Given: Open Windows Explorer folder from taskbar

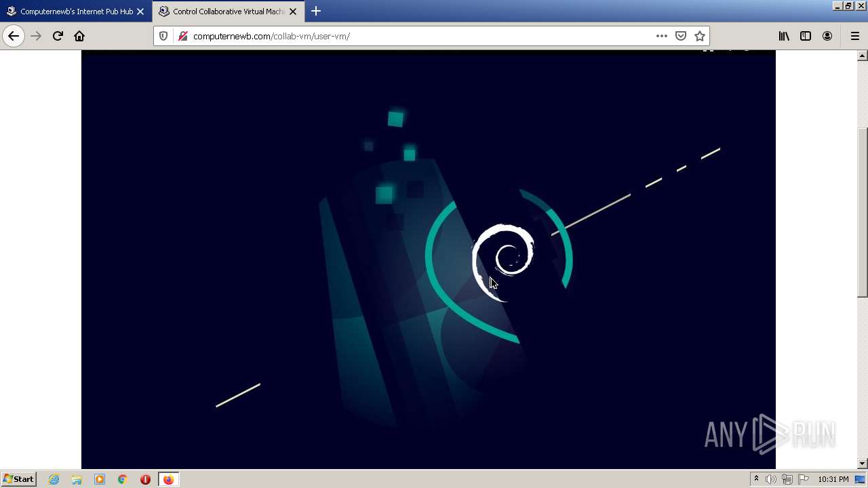Looking at the screenshot, I should 77,479.
